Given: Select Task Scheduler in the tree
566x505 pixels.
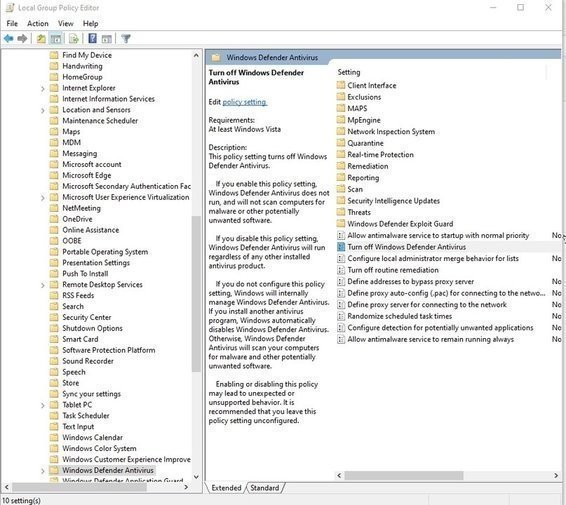Looking at the screenshot, I should (x=86, y=416).
